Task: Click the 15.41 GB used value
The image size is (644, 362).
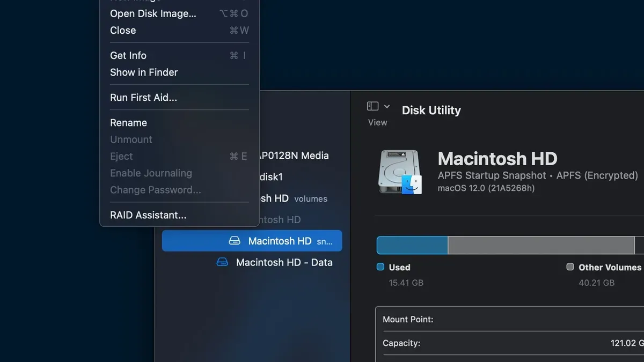Action: [x=406, y=283]
